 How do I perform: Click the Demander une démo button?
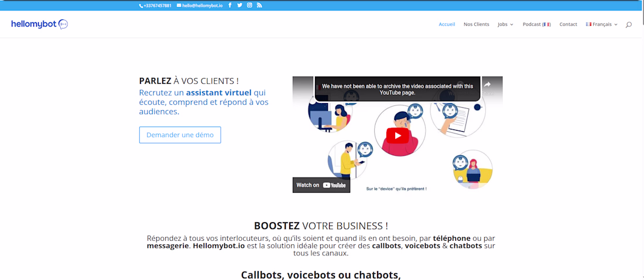[180, 135]
